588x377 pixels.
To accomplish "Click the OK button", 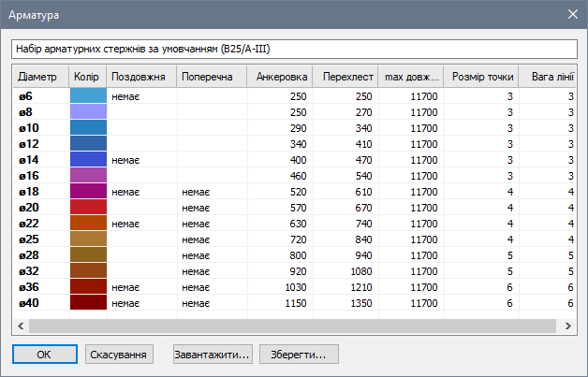I will coord(44,355).
